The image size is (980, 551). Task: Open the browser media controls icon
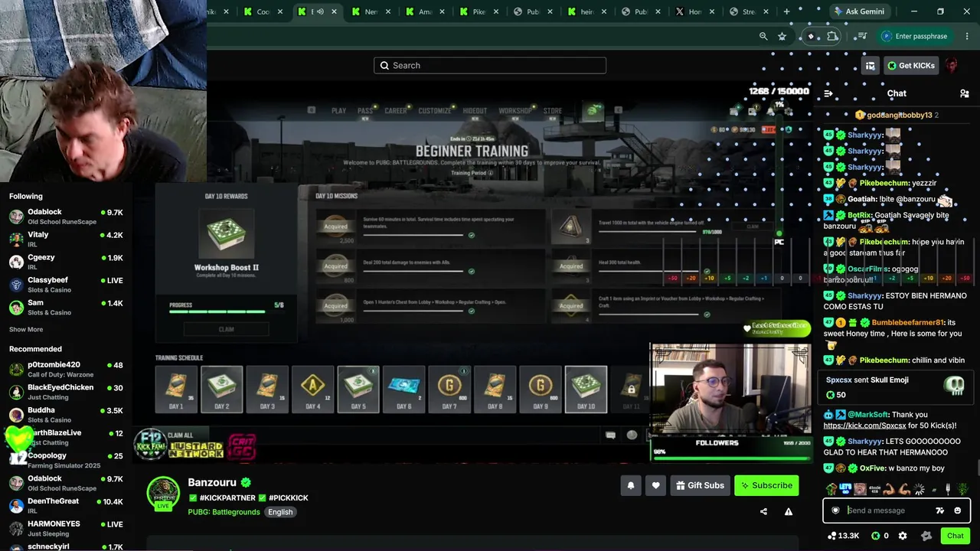coord(862,36)
